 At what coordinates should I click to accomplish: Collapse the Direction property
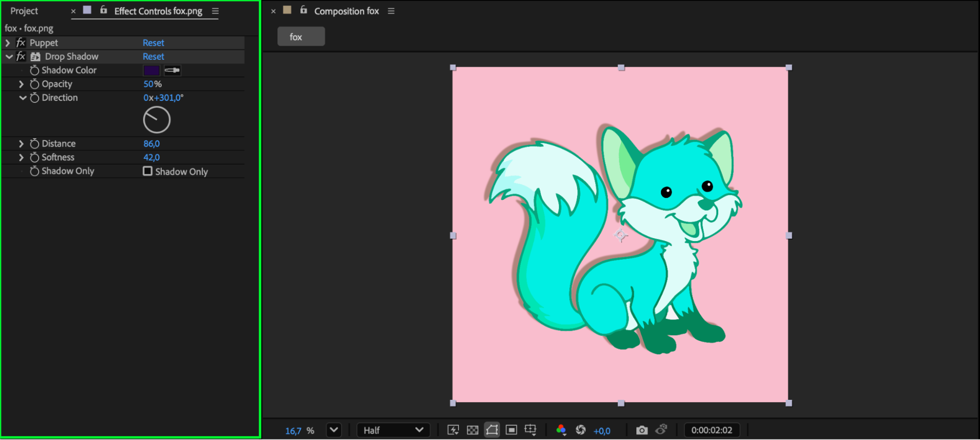[x=23, y=98]
